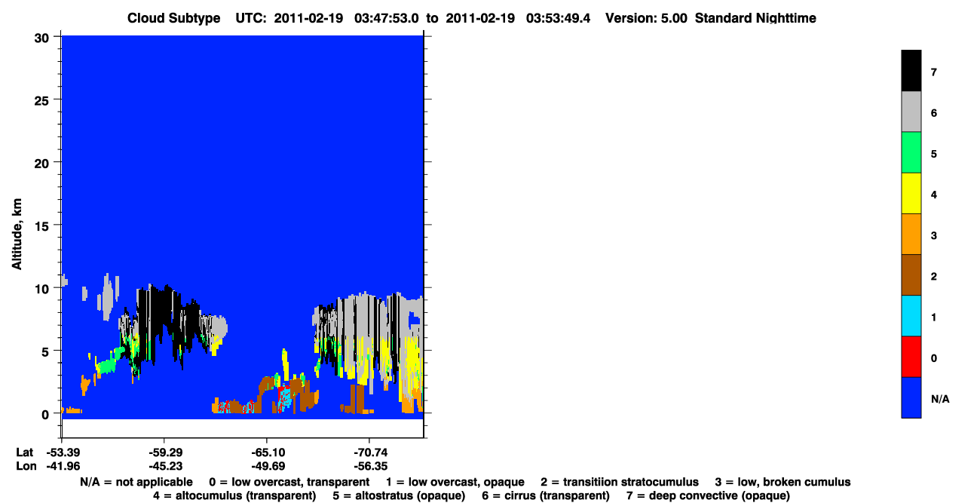Click the 'Standard Nighttime' title text

(755, 17)
